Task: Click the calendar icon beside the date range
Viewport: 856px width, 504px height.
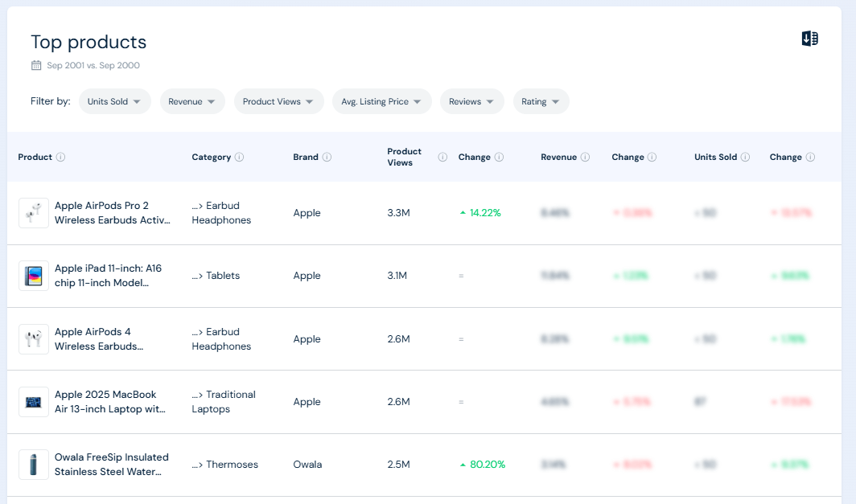Action: point(35,65)
